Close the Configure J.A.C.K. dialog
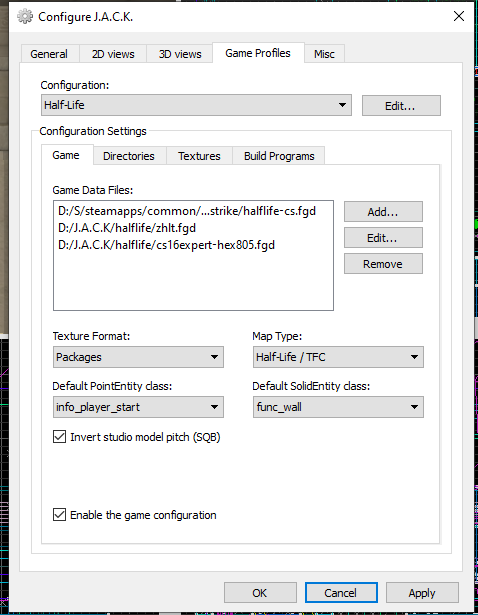This screenshot has width=478, height=615. [458, 16]
